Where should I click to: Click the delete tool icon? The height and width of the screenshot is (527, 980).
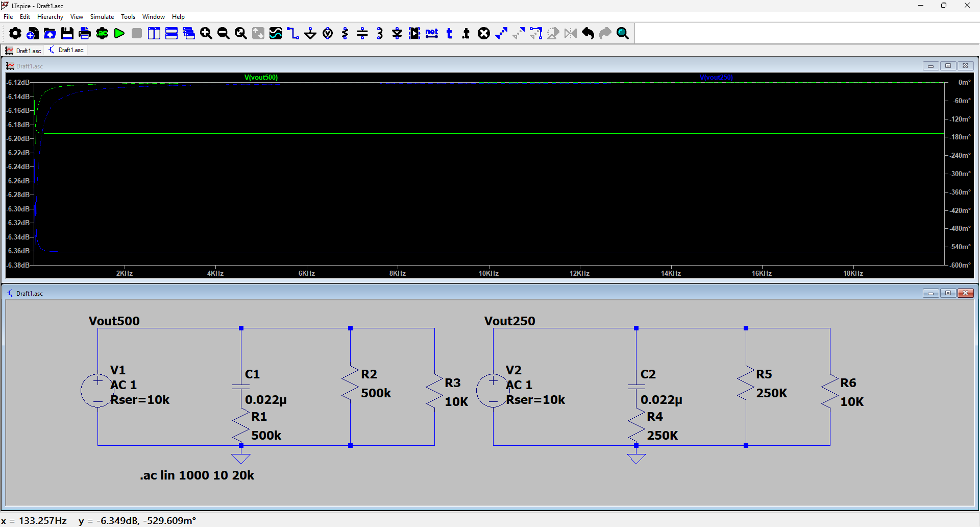[x=484, y=34]
